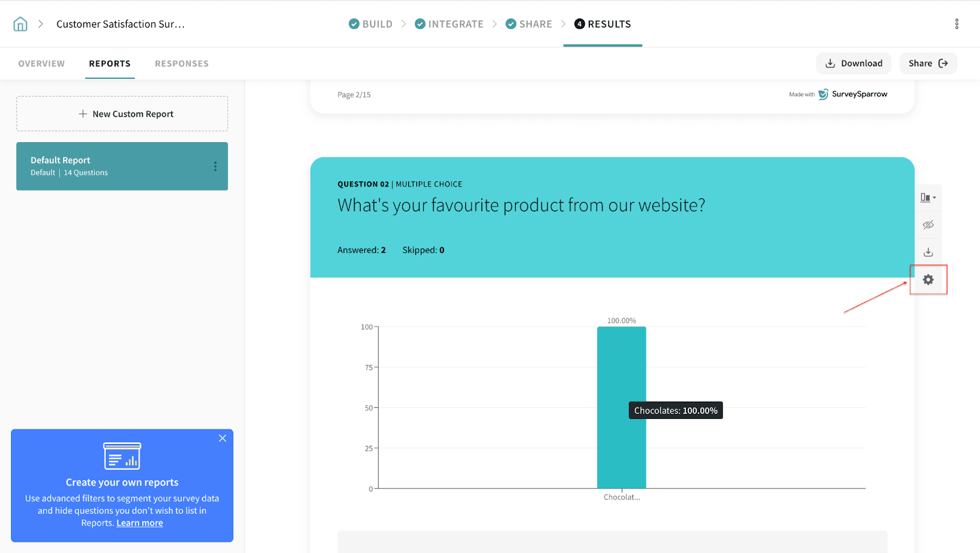Open question settings gear icon
This screenshot has width=980, height=553.
(x=928, y=280)
